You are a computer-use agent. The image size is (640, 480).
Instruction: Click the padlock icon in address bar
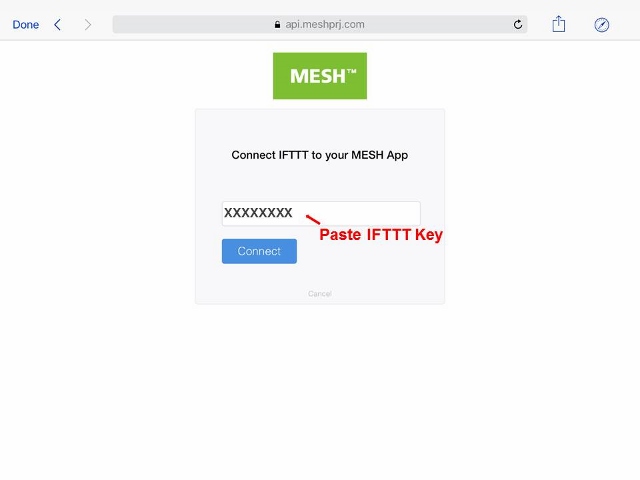278,24
